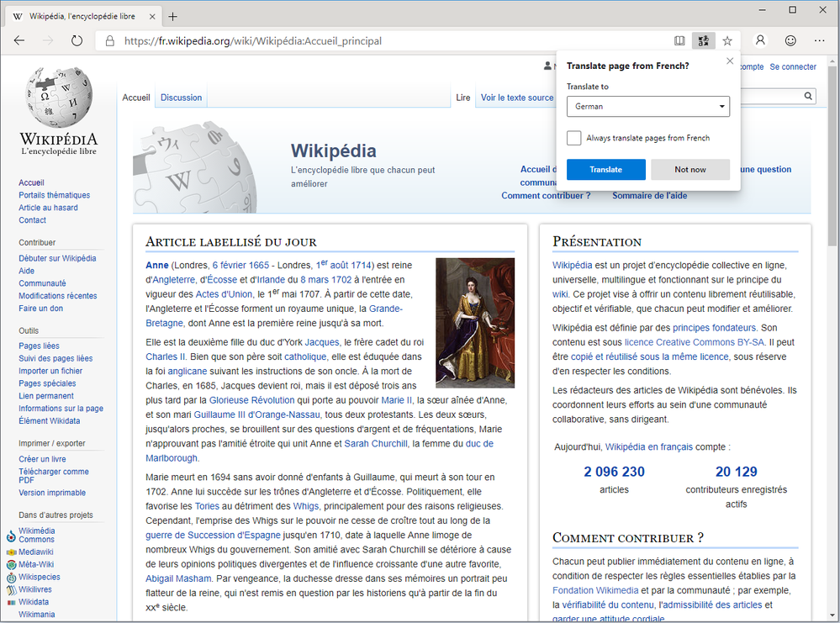The image size is (840, 623).
Task: Click the Wikipedia search magnifier icon
Action: tap(808, 96)
